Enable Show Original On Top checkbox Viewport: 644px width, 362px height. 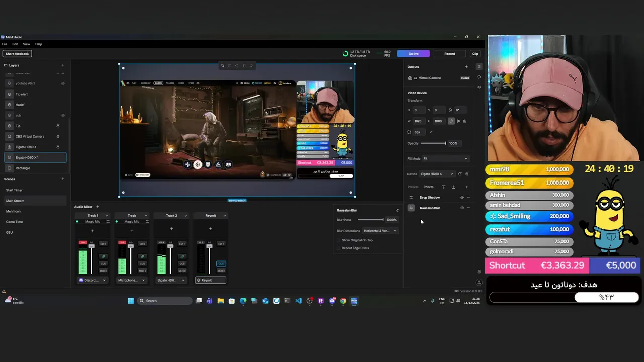(339, 240)
